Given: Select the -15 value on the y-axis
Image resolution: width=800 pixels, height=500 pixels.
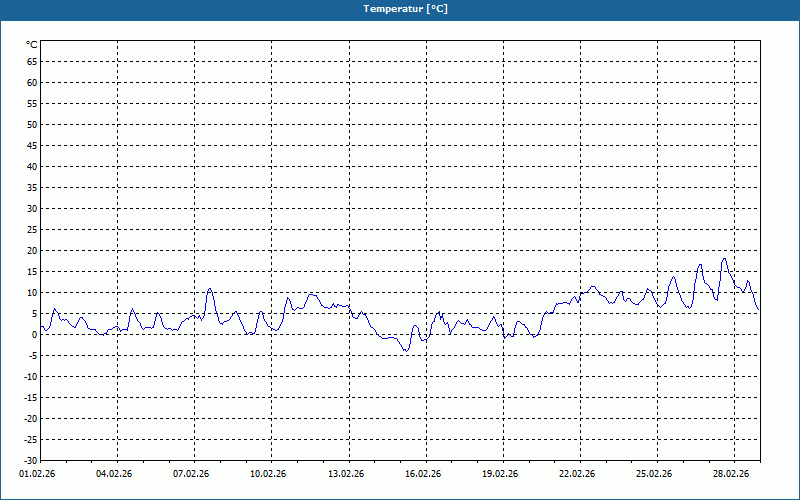Looking at the screenshot, I should [29, 398].
